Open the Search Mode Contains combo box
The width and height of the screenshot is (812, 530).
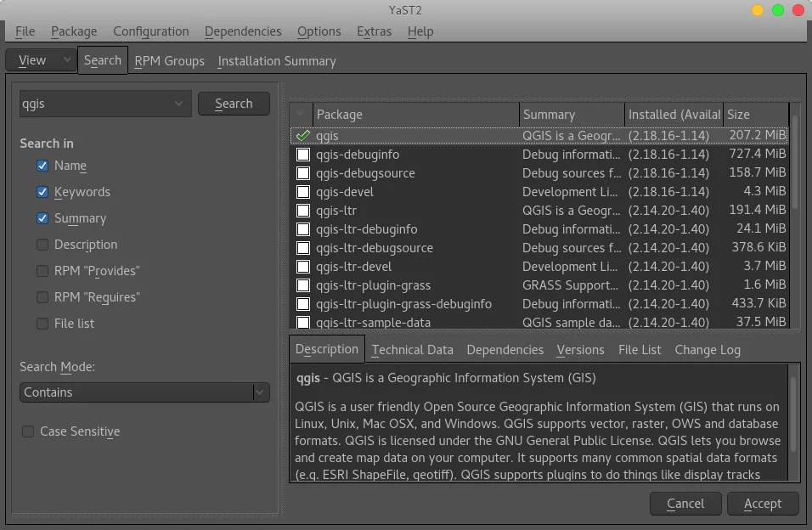pyautogui.click(x=144, y=392)
